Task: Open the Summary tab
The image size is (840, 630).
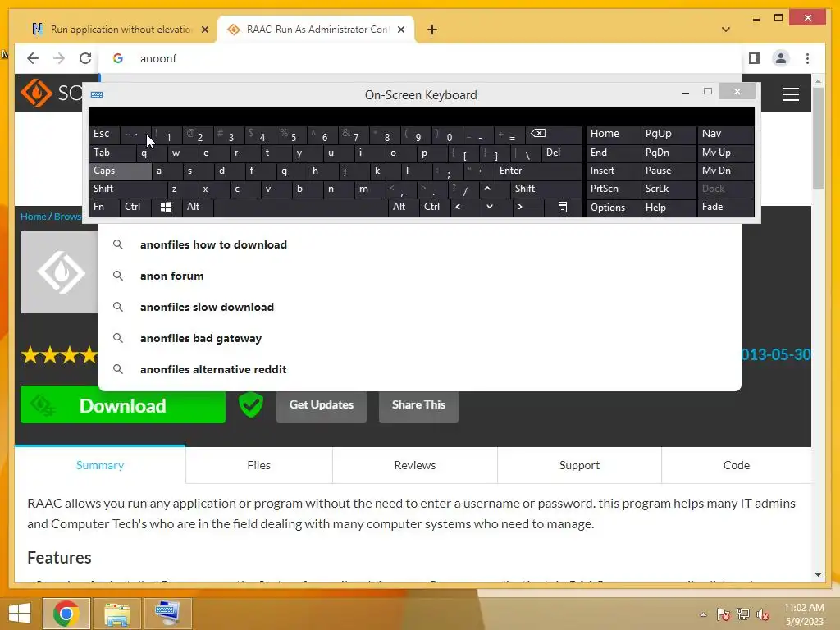Action: point(100,465)
